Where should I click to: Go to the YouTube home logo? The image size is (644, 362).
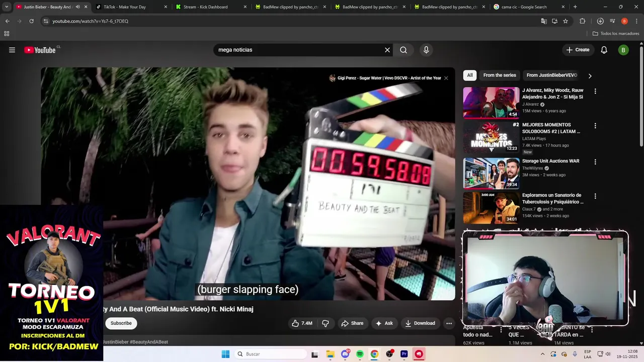(x=40, y=50)
